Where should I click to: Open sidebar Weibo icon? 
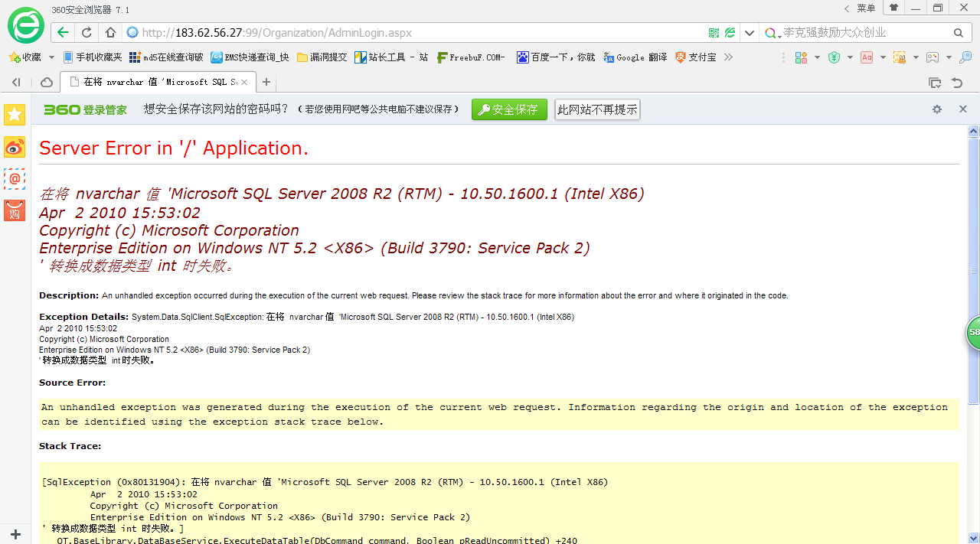tap(15, 147)
